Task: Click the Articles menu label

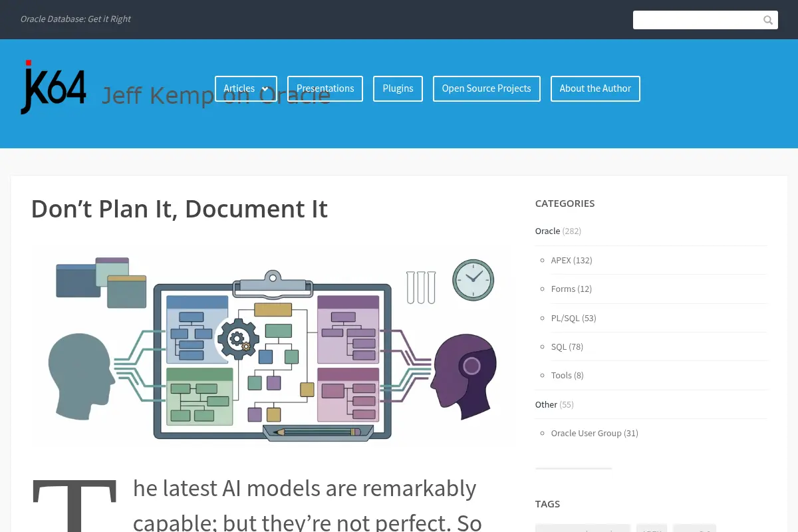Action: [239, 88]
